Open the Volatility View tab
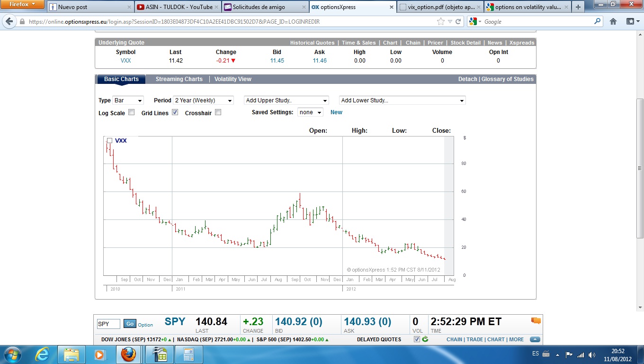This screenshot has width=644, height=364. [x=233, y=79]
